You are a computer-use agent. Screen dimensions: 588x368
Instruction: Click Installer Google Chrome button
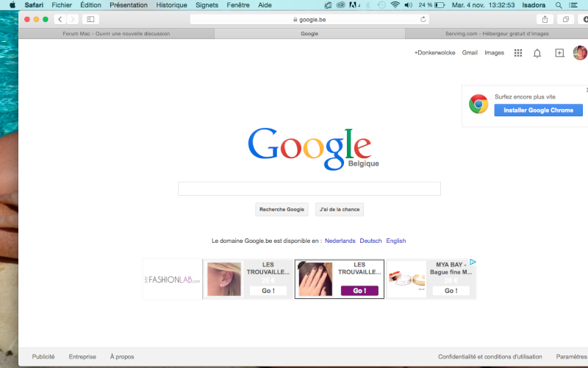tap(538, 110)
